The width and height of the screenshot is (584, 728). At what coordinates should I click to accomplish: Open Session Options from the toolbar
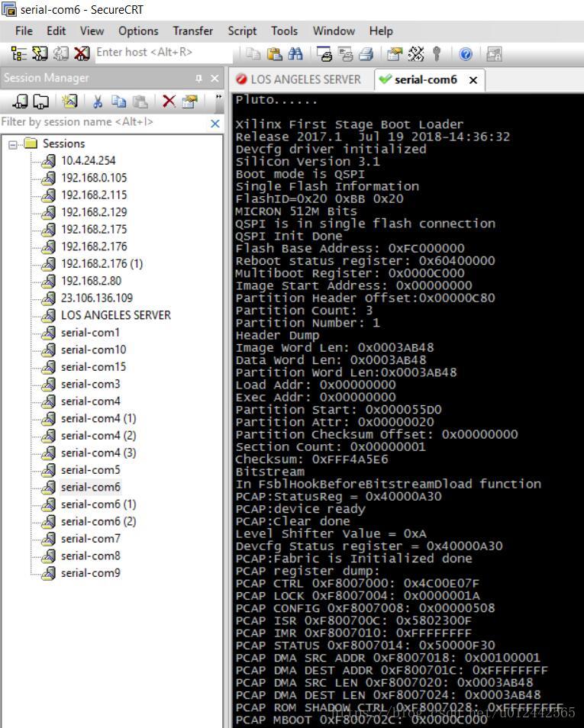coord(395,54)
